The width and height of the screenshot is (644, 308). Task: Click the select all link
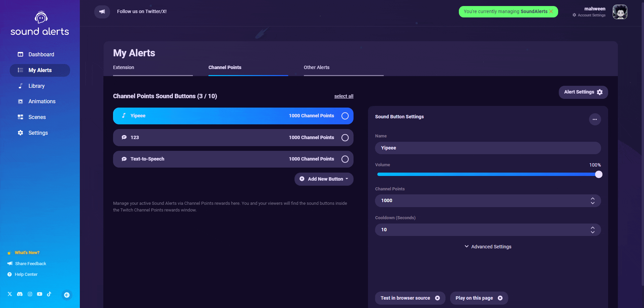(344, 96)
